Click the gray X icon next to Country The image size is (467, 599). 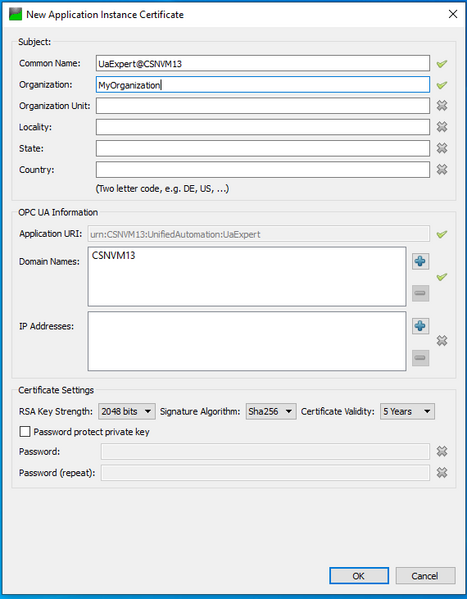(442, 169)
